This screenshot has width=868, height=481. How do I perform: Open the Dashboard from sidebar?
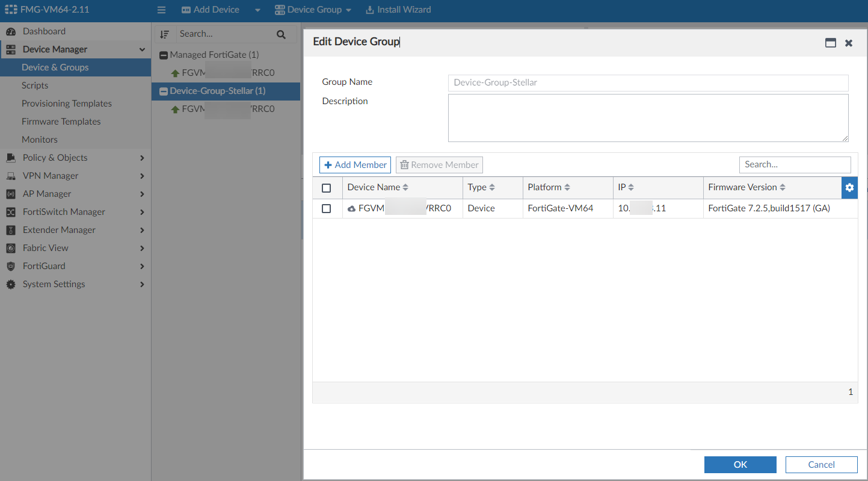44,31
